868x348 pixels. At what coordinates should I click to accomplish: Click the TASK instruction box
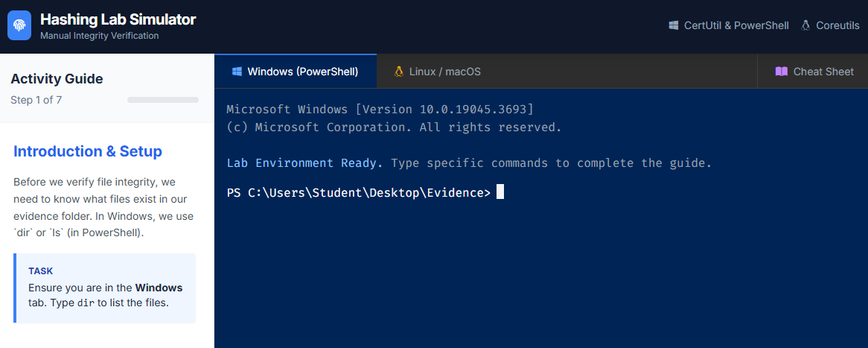tap(105, 288)
